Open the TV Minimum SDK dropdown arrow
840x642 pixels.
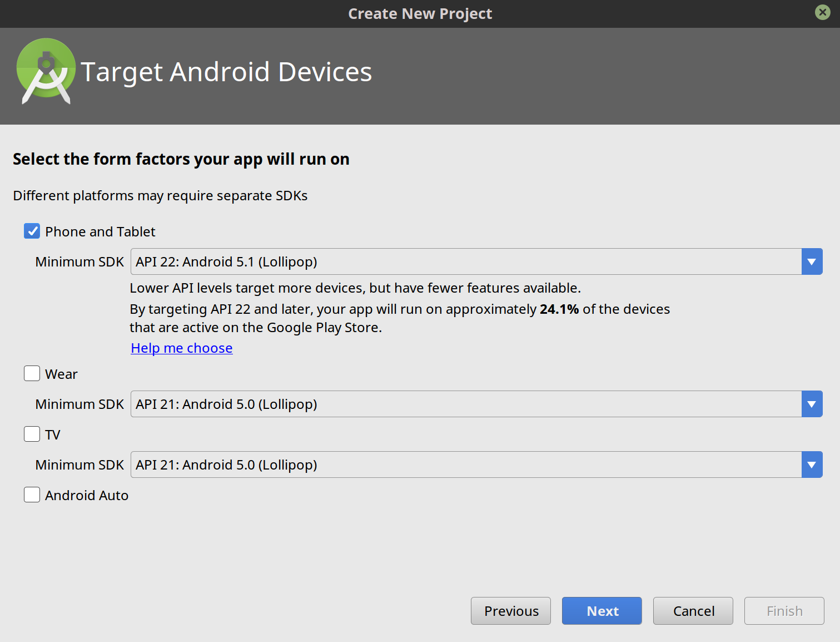812,465
